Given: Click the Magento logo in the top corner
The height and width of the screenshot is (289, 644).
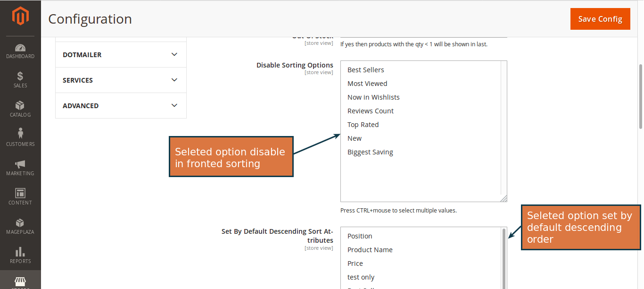Looking at the screenshot, I should [x=20, y=16].
